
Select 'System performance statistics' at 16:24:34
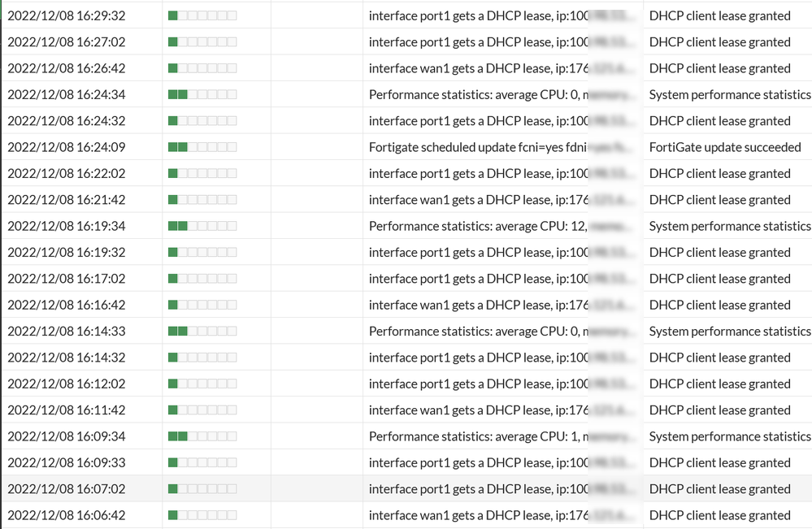[x=729, y=94]
